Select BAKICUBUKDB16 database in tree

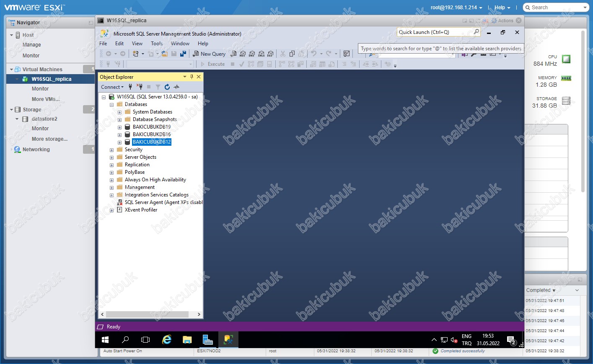click(152, 134)
